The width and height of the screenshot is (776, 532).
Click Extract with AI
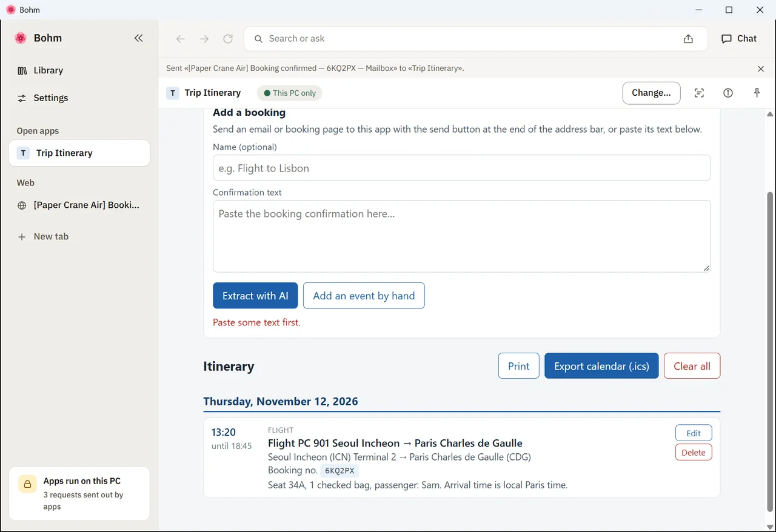point(255,296)
